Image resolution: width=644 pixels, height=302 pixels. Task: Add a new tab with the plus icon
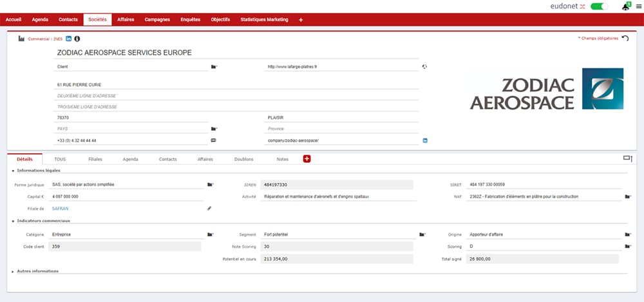point(301,20)
